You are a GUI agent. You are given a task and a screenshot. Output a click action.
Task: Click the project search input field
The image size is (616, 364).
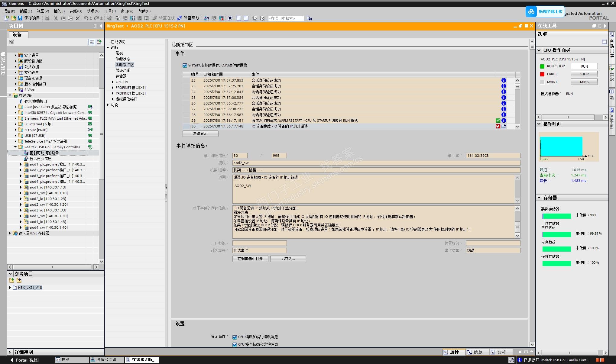(286, 18)
